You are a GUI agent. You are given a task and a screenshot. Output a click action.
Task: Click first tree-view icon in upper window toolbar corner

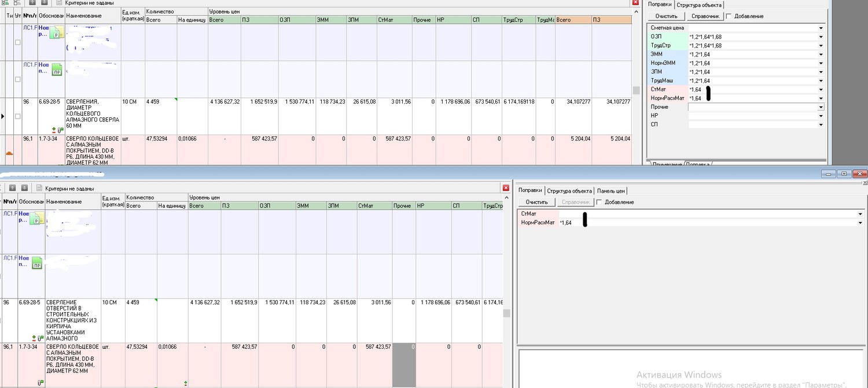pos(4,3)
